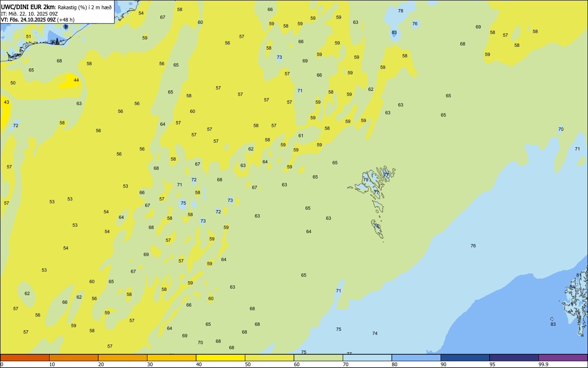Pick the bright yellow 40–50 legend swatch
Image resolution: width=588 pixels, height=368 pixels.
coord(220,357)
